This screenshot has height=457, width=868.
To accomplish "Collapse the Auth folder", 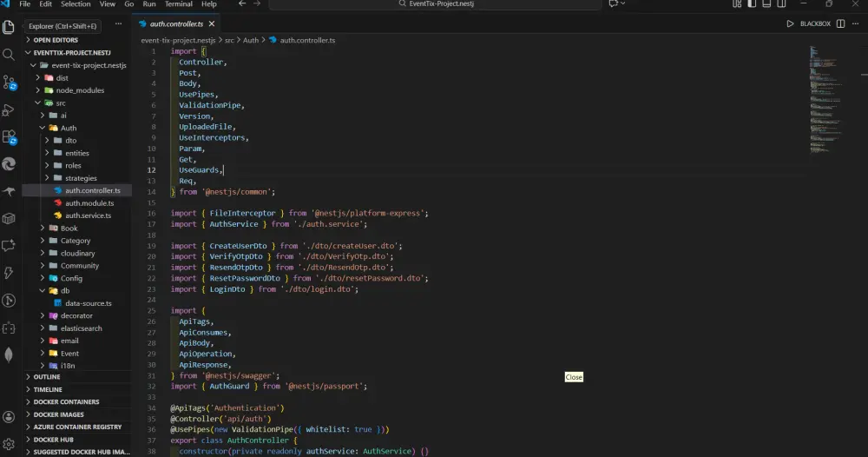I will pos(68,128).
